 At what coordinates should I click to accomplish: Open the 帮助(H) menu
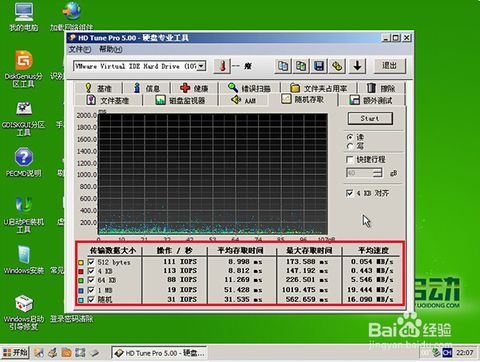[x=111, y=49]
